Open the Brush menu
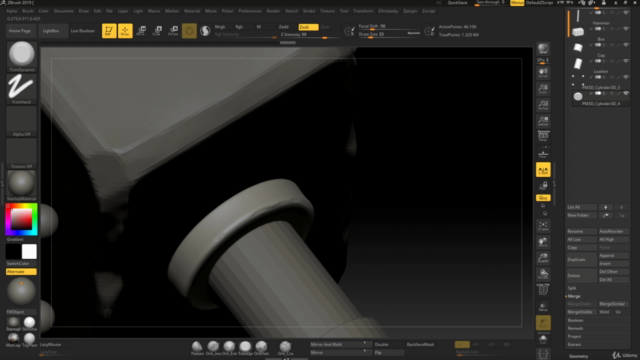 pyautogui.click(x=28, y=11)
